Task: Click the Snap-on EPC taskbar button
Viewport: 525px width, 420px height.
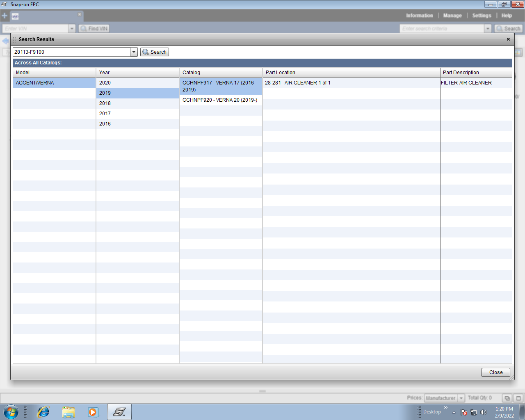Action: click(x=119, y=412)
